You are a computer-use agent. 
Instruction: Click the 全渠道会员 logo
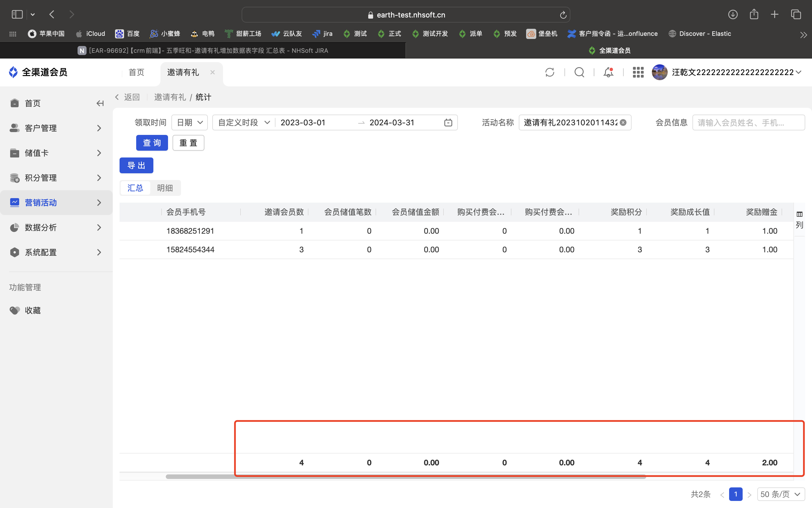click(x=38, y=72)
